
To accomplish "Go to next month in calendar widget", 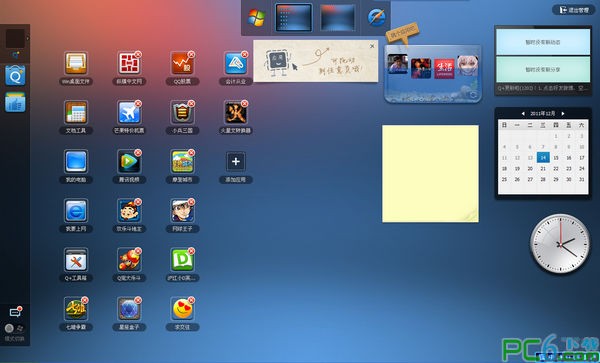I will (x=562, y=114).
